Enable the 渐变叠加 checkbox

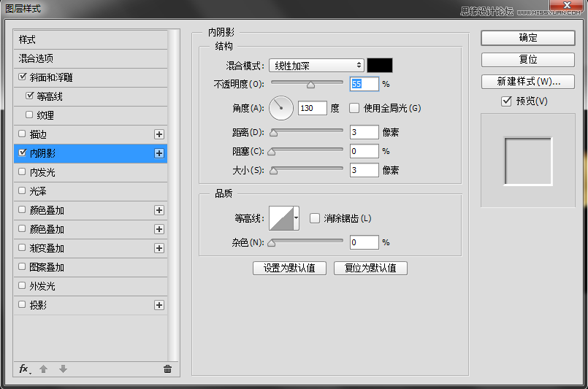coord(22,247)
